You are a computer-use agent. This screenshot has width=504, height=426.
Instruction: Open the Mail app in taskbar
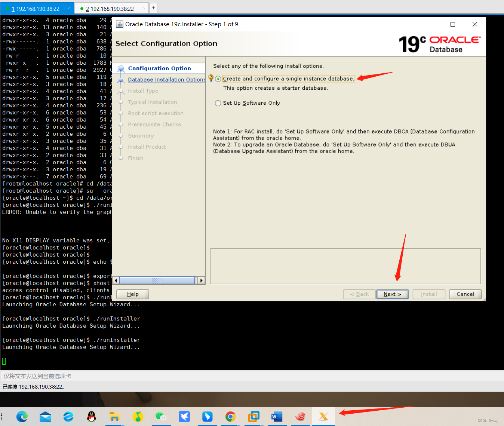point(45,416)
